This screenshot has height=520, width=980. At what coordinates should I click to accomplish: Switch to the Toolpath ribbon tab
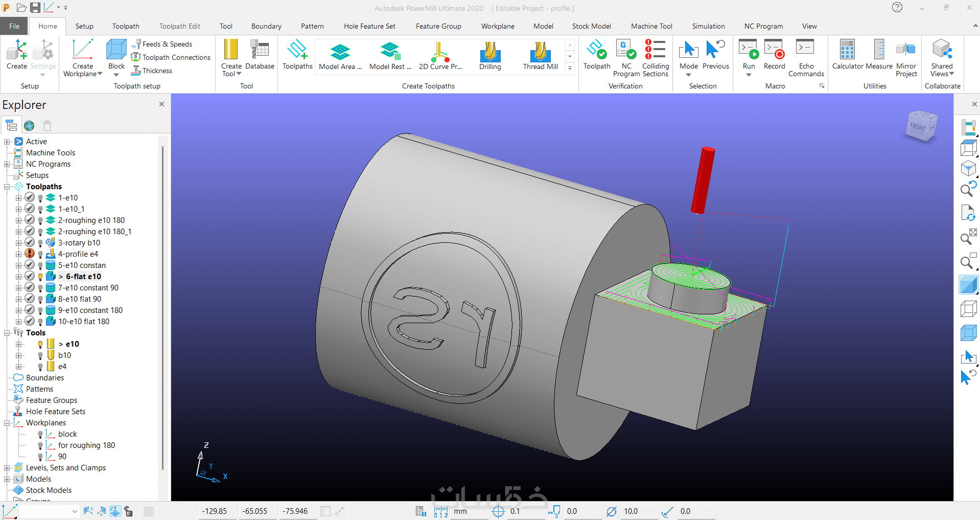[x=126, y=26]
